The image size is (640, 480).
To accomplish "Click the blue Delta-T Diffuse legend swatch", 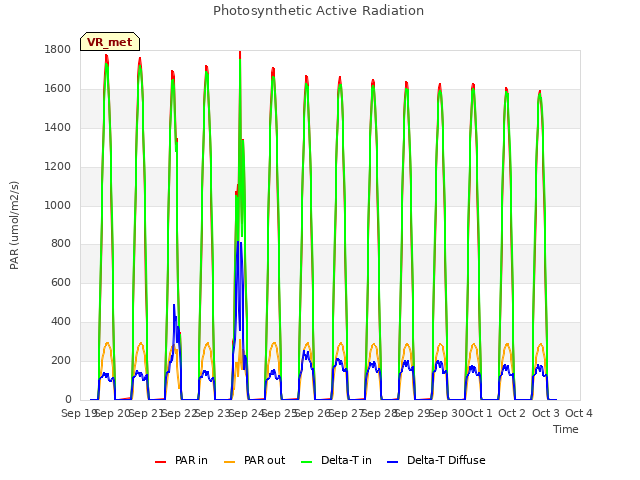I will click(x=392, y=462).
